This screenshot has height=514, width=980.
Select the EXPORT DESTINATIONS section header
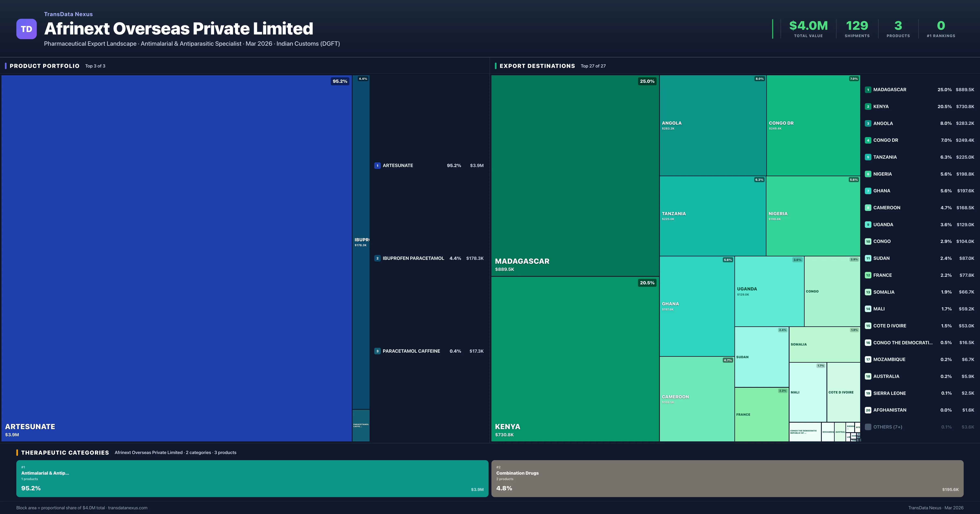coord(538,66)
